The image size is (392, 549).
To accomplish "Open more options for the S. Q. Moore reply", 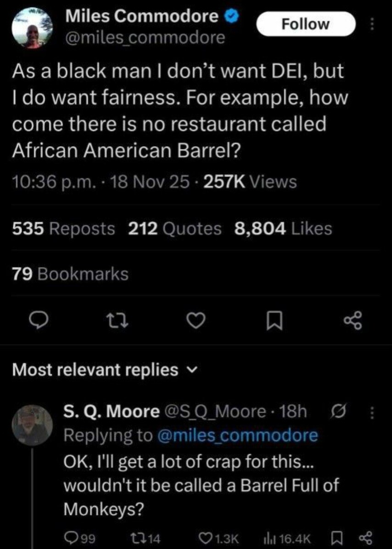I will click(x=371, y=413).
